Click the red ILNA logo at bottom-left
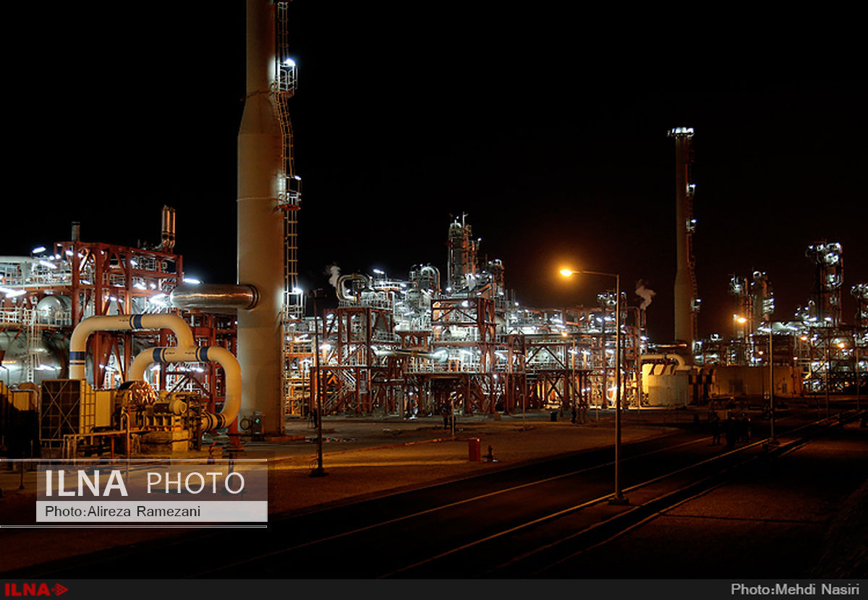Screen dimensions: 868x600 [35, 590]
